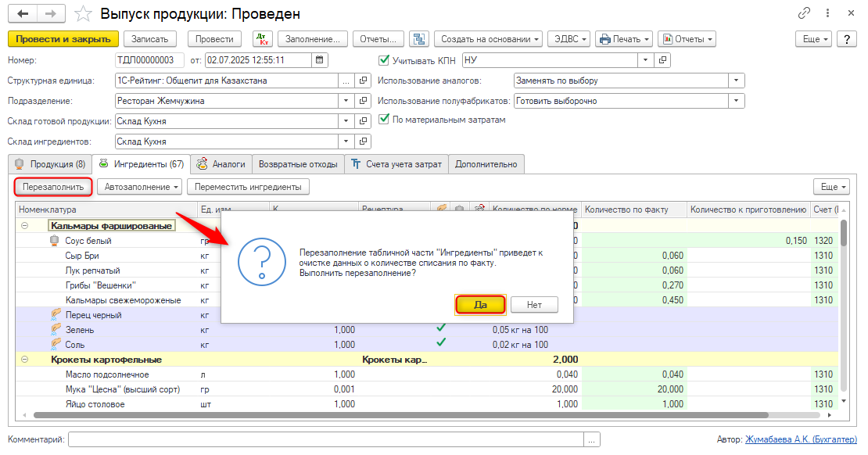The image size is (868, 455).
Task: Click the Соус белый semi-finished product icon
Action: click(x=54, y=240)
